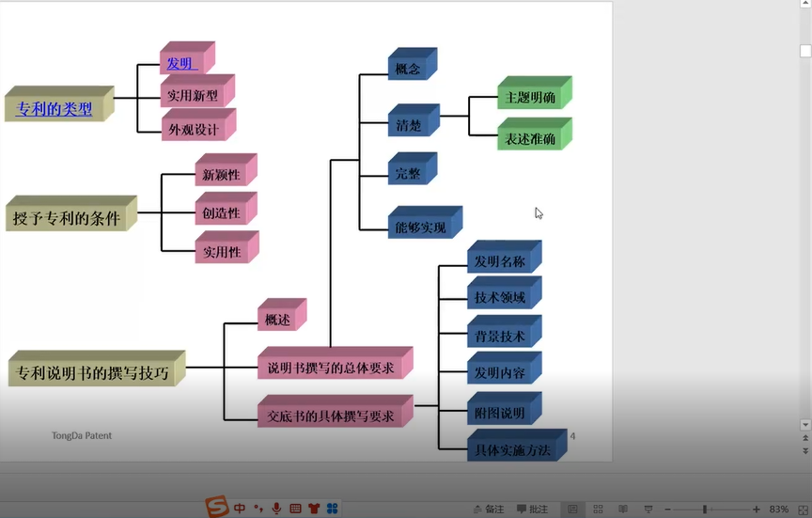Screen dimensions: 812x518
Task: Open the Sogou skin (shirt) icon
Action: click(x=313, y=509)
